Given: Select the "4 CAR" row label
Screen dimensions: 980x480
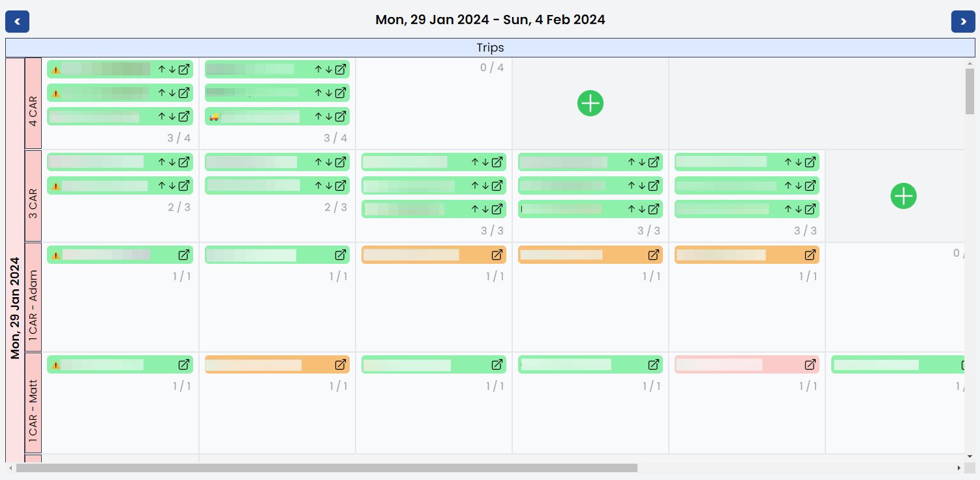Looking at the screenshot, I should [33, 103].
